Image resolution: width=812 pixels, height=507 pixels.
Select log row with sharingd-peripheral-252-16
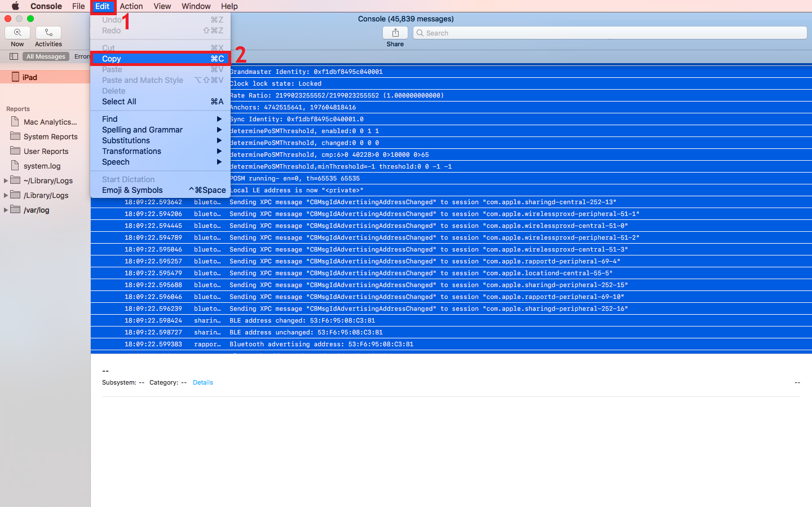tap(451, 308)
